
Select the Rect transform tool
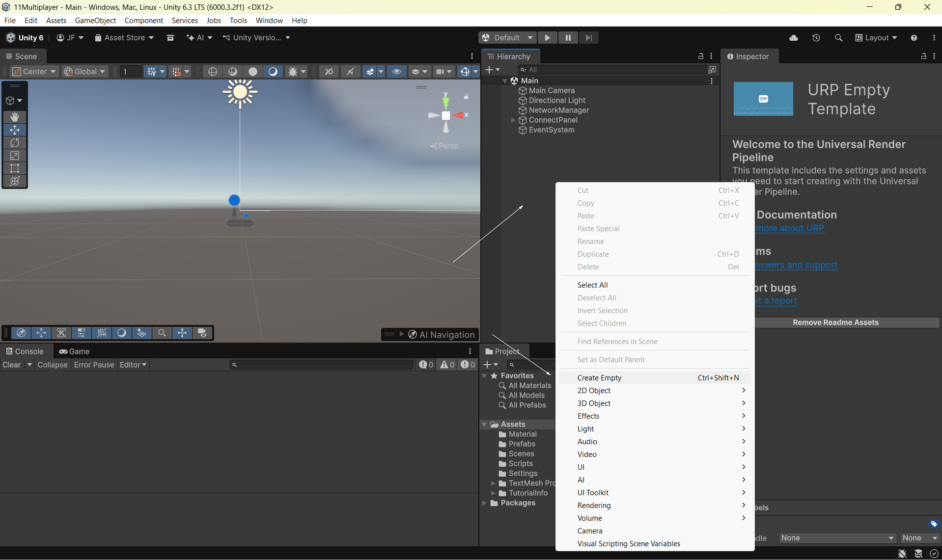click(x=15, y=168)
